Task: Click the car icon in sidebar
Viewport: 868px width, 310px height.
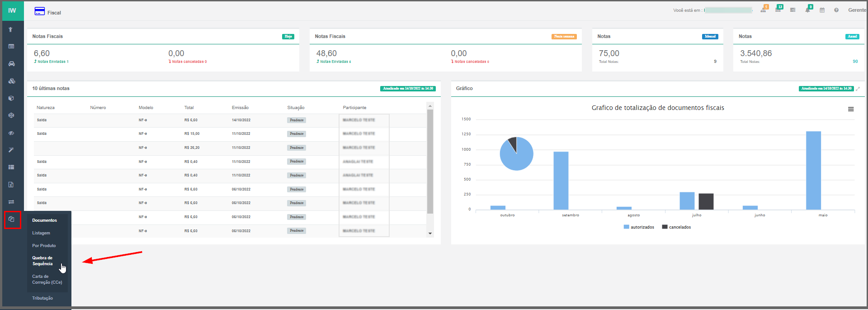Action: [11, 64]
